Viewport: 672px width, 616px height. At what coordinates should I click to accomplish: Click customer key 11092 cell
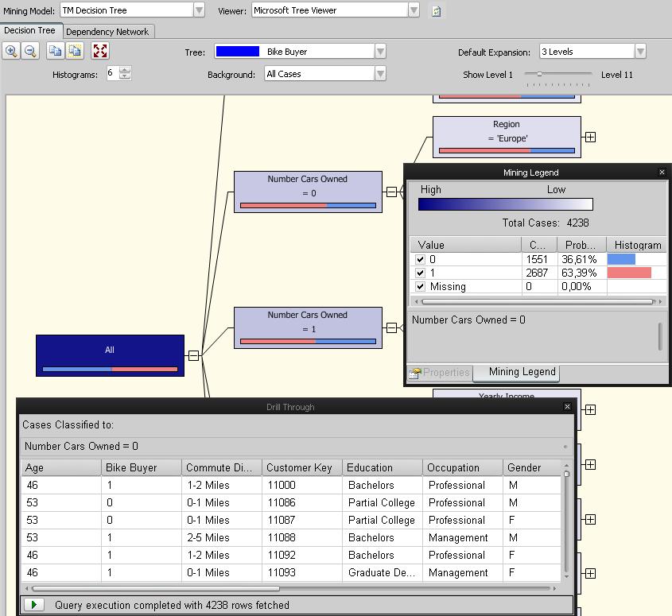[x=302, y=555]
